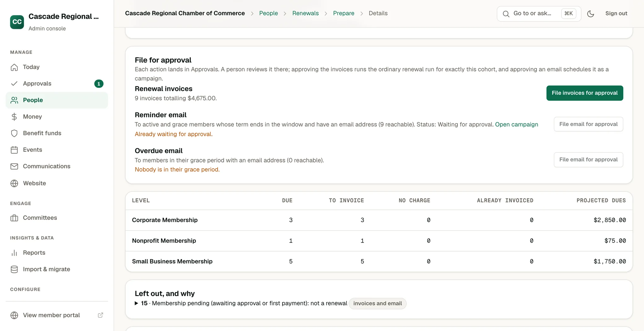644x331 pixels.
Task: Click the invoices and email tag
Action: tap(377, 303)
